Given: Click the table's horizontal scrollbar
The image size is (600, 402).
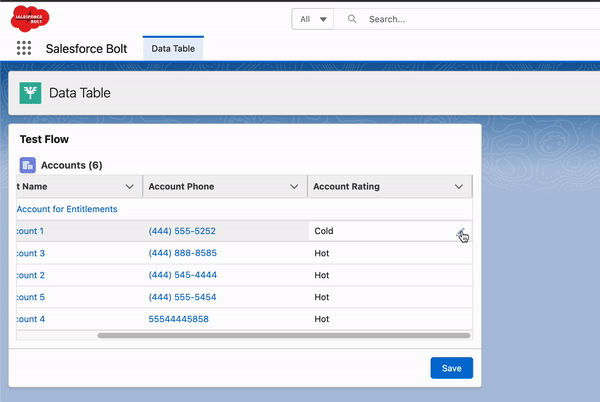Looking at the screenshot, I should [284, 335].
